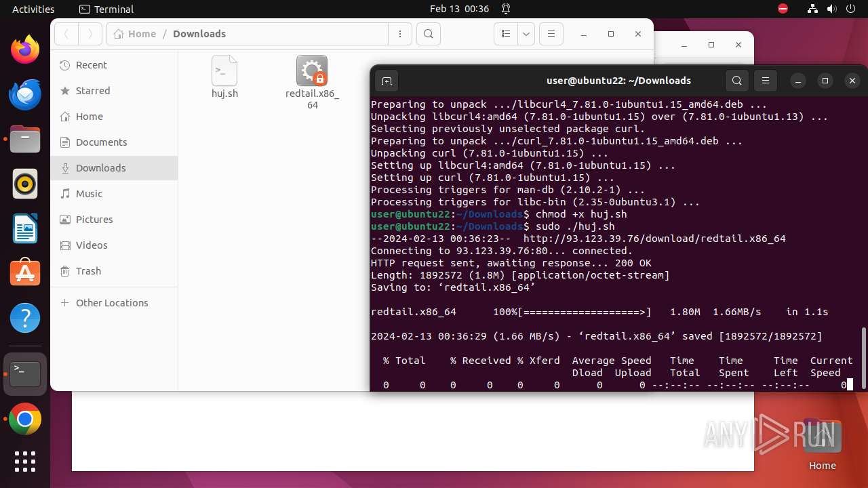This screenshot has height=488, width=868.
Task: Open Documents in the Files sidebar
Action: (x=114, y=142)
